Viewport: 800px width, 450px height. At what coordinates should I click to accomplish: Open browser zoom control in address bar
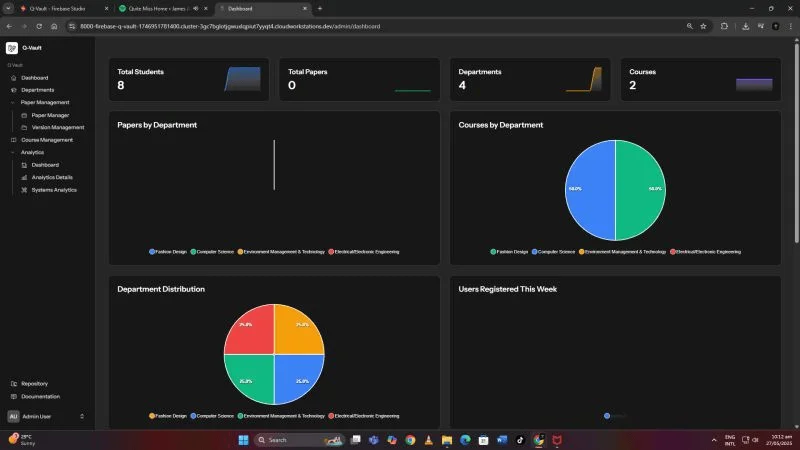pyautogui.click(x=690, y=26)
